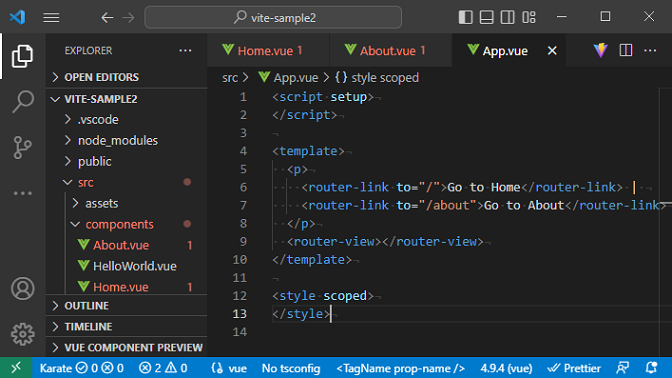This screenshot has height=378, width=672.
Task: Toggle primary side bar visibility
Action: pyautogui.click(x=465, y=17)
